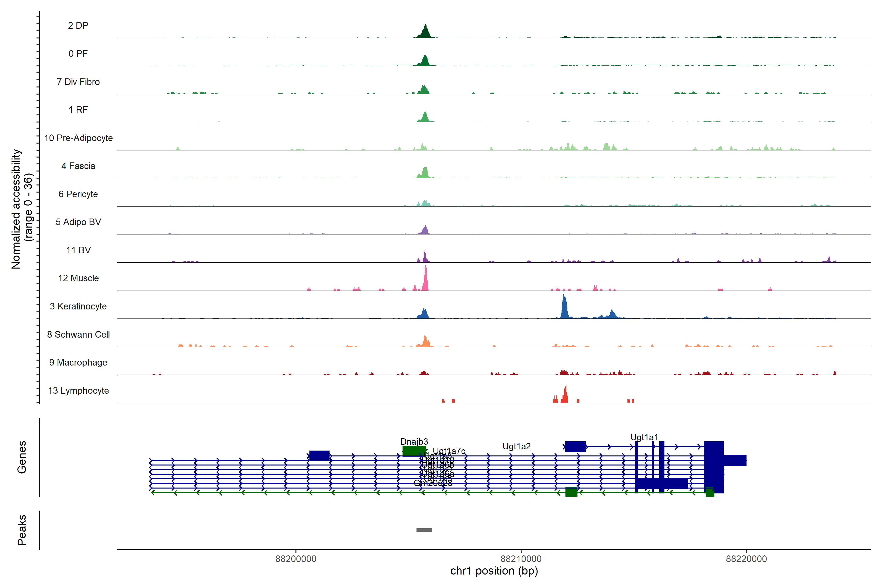Click the gray peak bar in Peaks track
Screen dimensions: 882x588
click(x=424, y=530)
